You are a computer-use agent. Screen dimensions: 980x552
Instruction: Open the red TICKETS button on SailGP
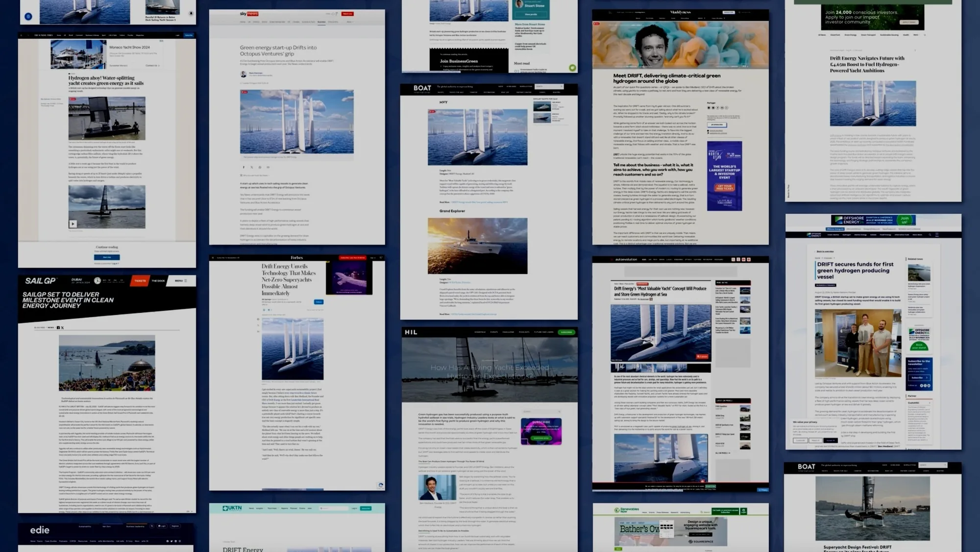(x=140, y=281)
